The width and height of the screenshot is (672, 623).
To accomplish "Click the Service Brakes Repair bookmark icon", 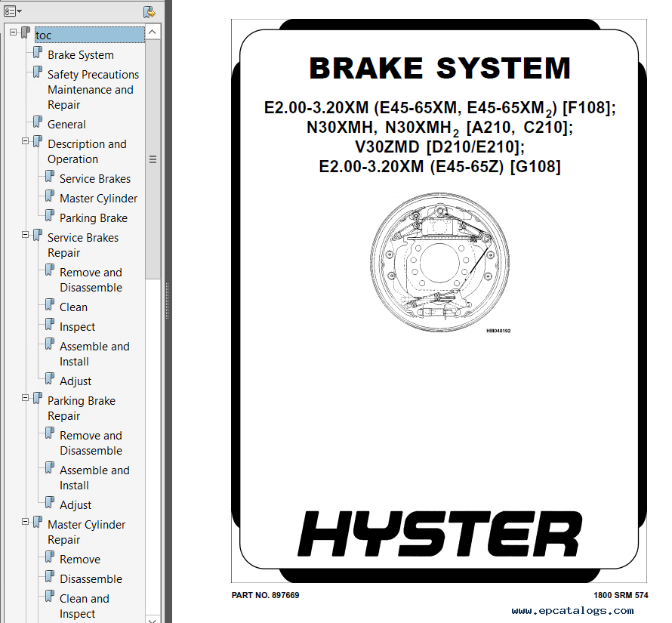I will pos(38,235).
